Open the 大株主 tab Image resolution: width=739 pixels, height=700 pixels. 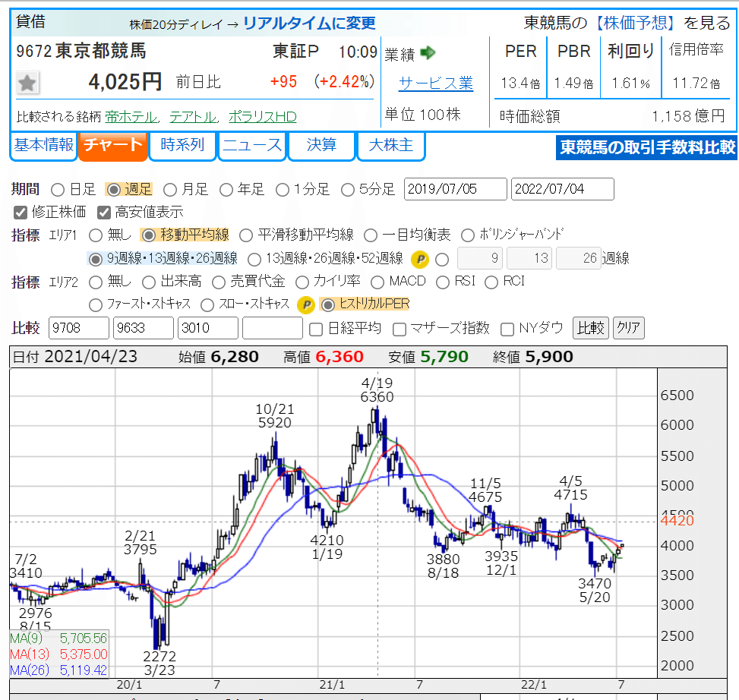(391, 146)
